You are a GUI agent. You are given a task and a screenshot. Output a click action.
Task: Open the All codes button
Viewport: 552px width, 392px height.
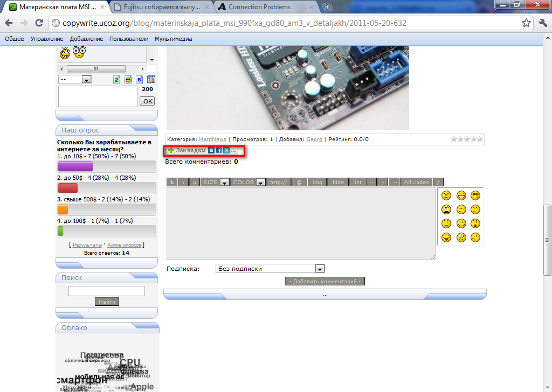click(416, 182)
